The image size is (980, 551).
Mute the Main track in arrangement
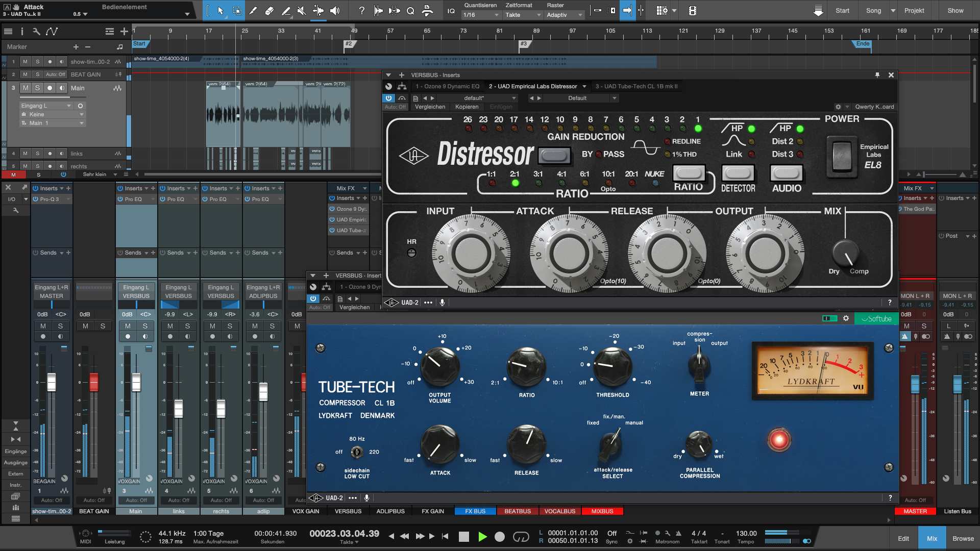pyautogui.click(x=26, y=88)
